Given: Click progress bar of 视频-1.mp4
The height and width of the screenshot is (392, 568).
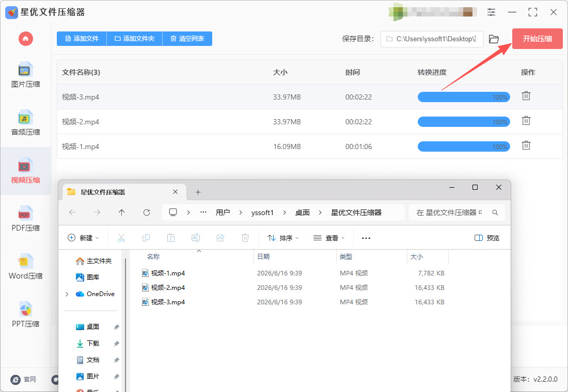Looking at the screenshot, I should click(x=464, y=146).
